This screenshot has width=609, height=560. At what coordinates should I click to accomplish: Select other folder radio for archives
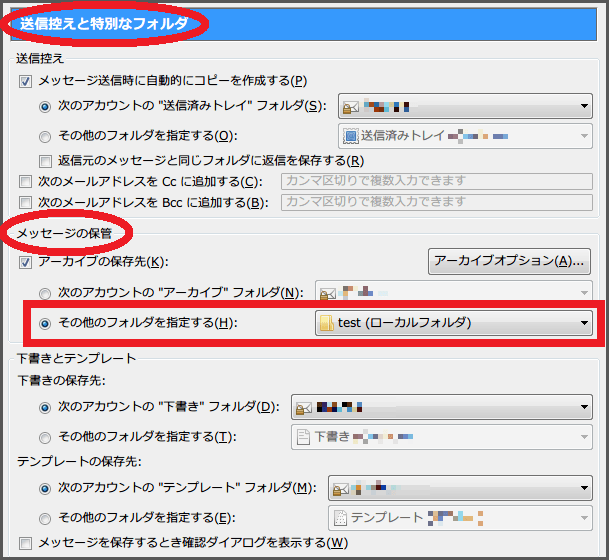(44, 323)
